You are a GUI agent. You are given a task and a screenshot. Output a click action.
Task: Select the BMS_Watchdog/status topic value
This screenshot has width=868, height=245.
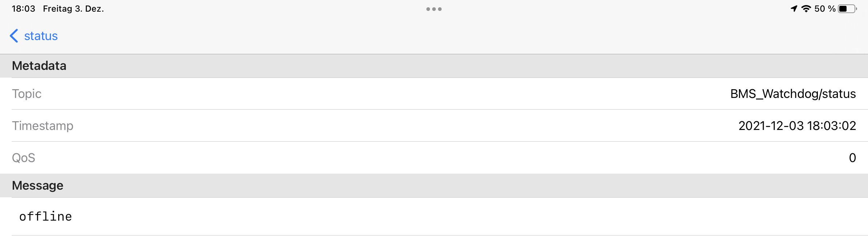(793, 94)
